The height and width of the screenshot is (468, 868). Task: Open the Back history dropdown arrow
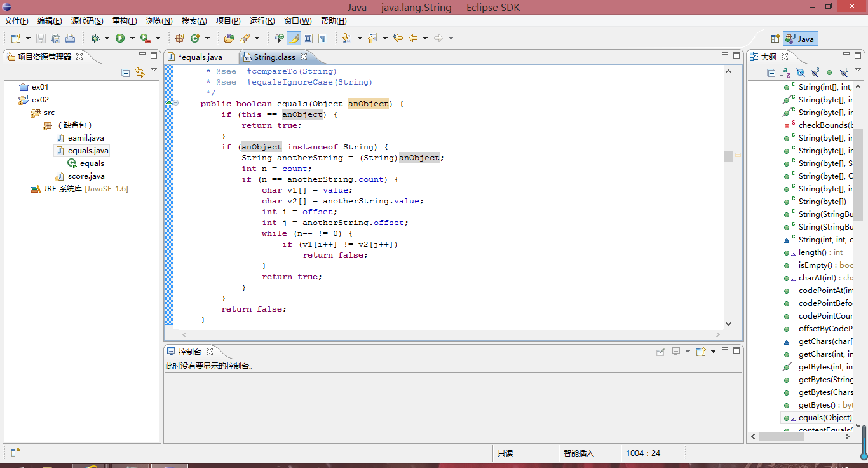[x=425, y=38]
